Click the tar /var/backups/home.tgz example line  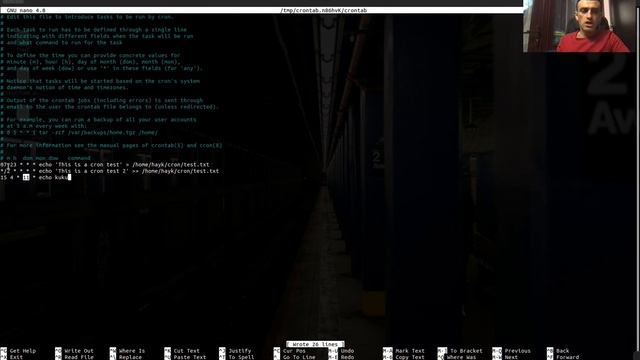[x=79, y=133]
